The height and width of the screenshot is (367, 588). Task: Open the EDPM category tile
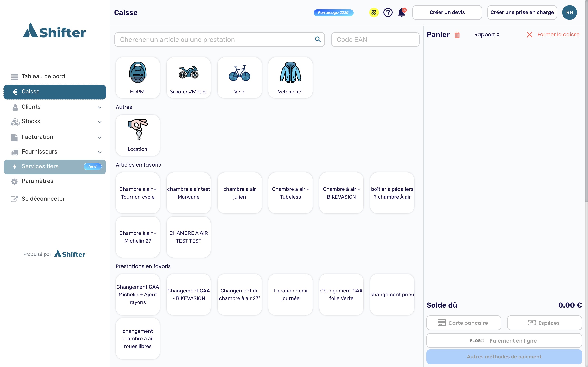[x=138, y=78]
